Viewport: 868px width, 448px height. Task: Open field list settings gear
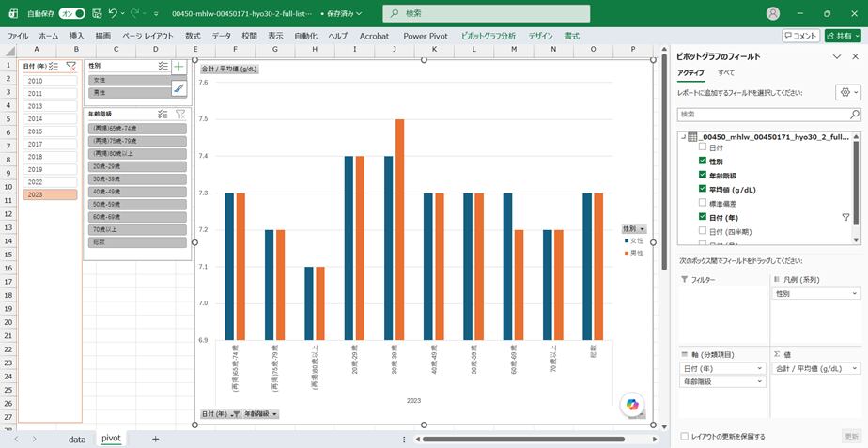[x=848, y=92]
